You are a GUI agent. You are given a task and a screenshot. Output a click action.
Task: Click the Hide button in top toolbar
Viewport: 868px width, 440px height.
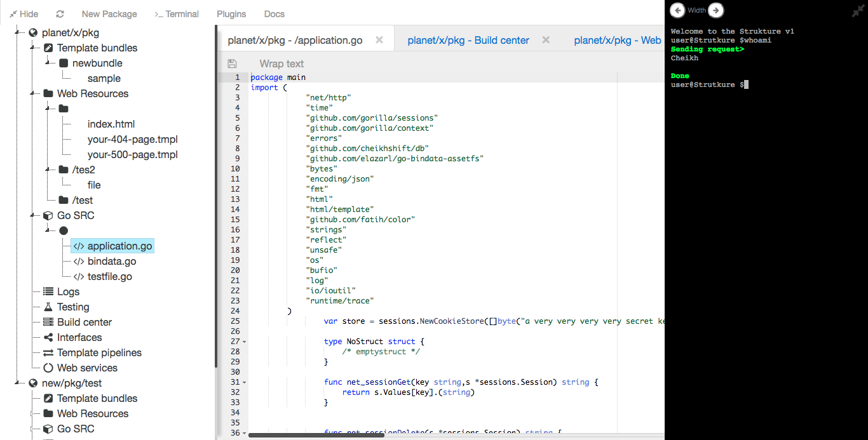[x=24, y=14]
